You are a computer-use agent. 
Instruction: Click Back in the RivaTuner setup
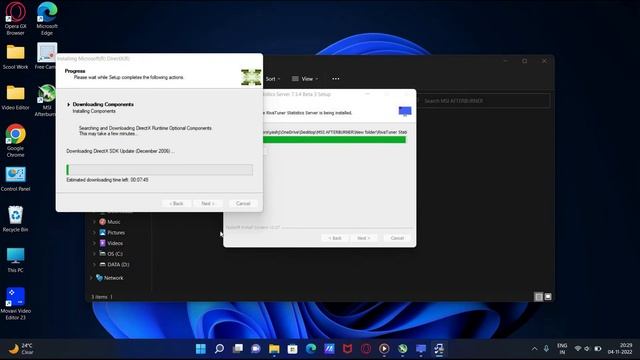[x=335, y=238]
